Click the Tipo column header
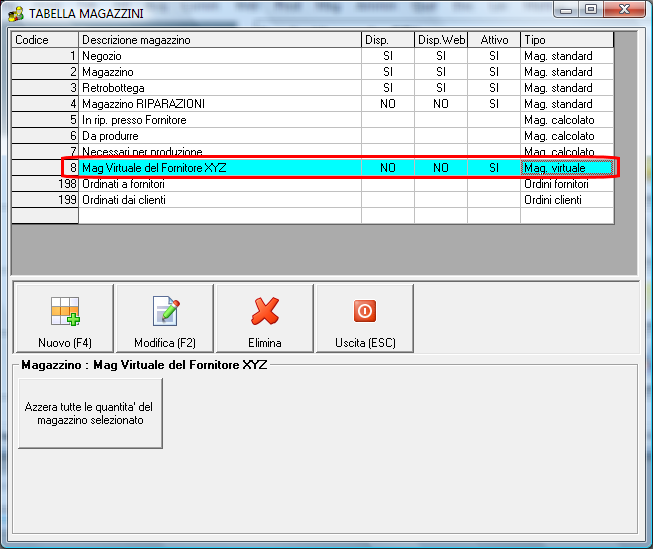This screenshot has width=653, height=549. (567, 40)
